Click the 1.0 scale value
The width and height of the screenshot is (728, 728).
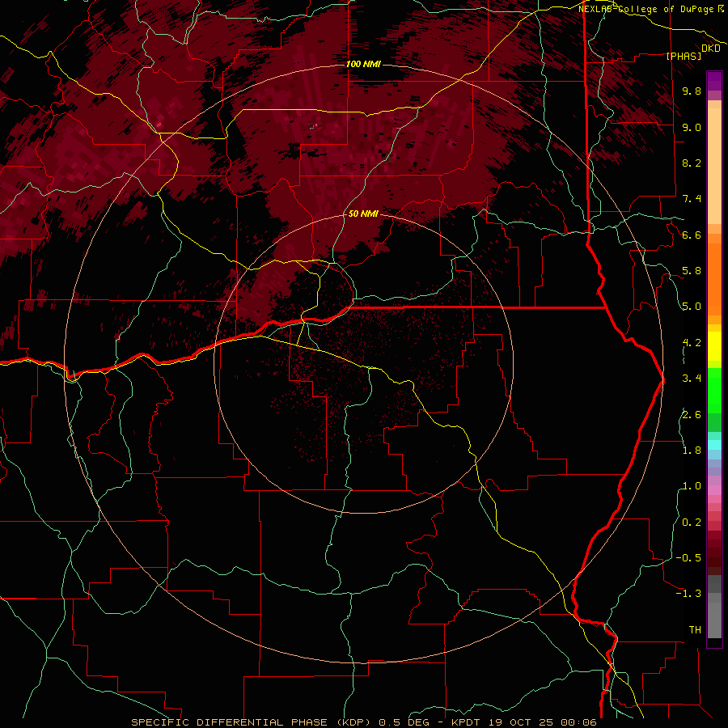tap(692, 486)
